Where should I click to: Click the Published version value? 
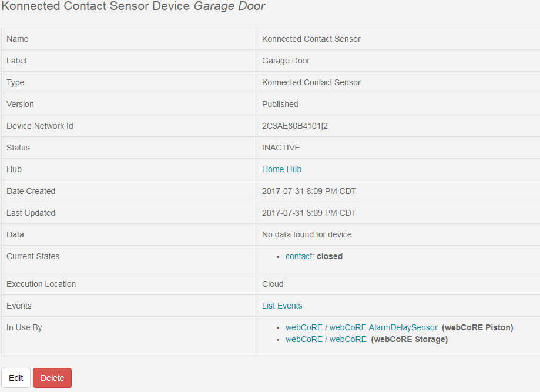280,104
